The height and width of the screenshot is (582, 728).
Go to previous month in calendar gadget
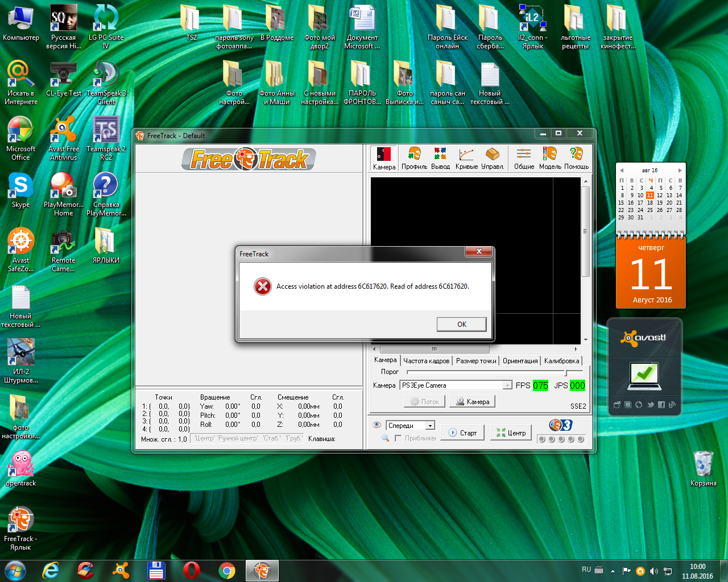click(622, 170)
